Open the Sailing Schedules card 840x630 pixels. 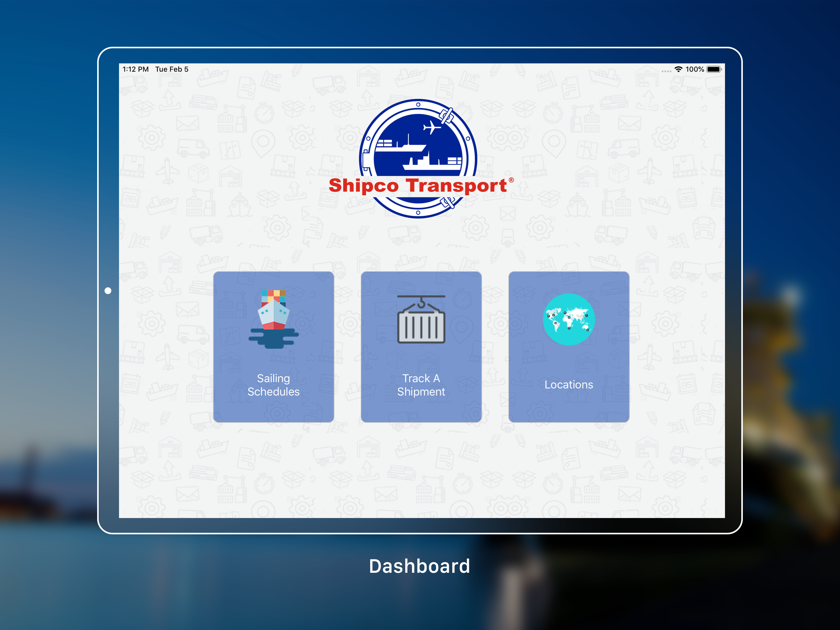click(x=273, y=347)
